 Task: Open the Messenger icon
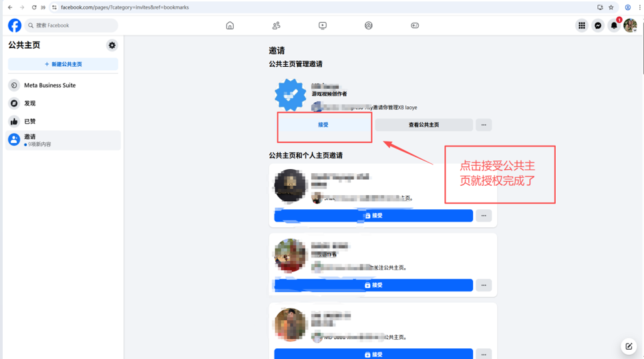point(598,25)
